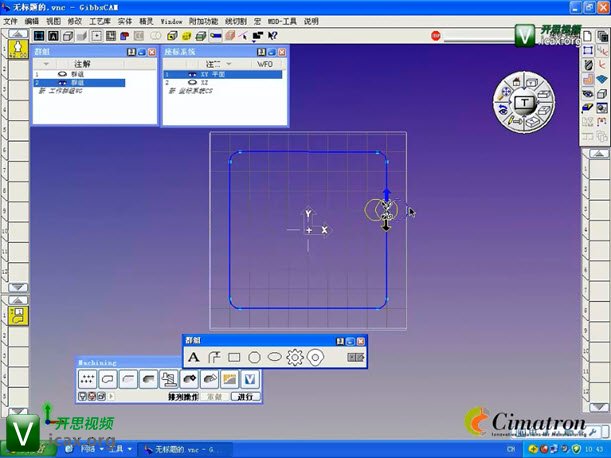Click the 排列操作 button
This screenshot has width=611, height=458.
tap(183, 397)
